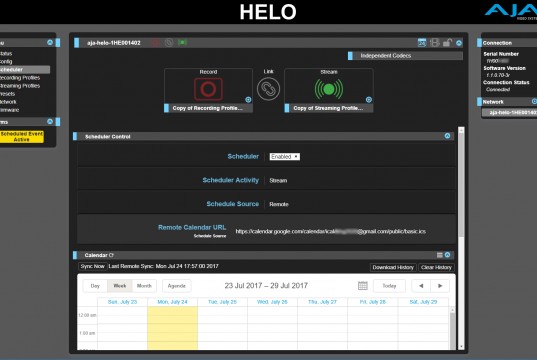Open the calendar date picker icon

coord(363,286)
